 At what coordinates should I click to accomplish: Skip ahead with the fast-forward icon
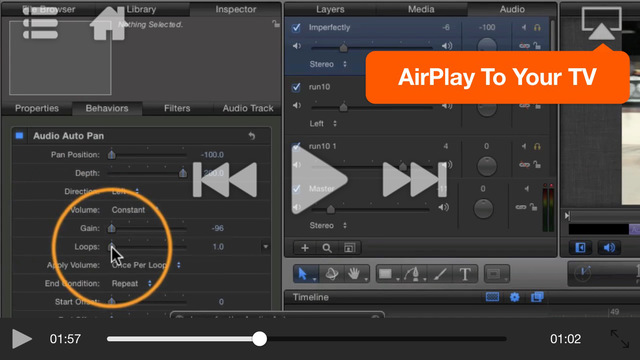click(x=415, y=180)
